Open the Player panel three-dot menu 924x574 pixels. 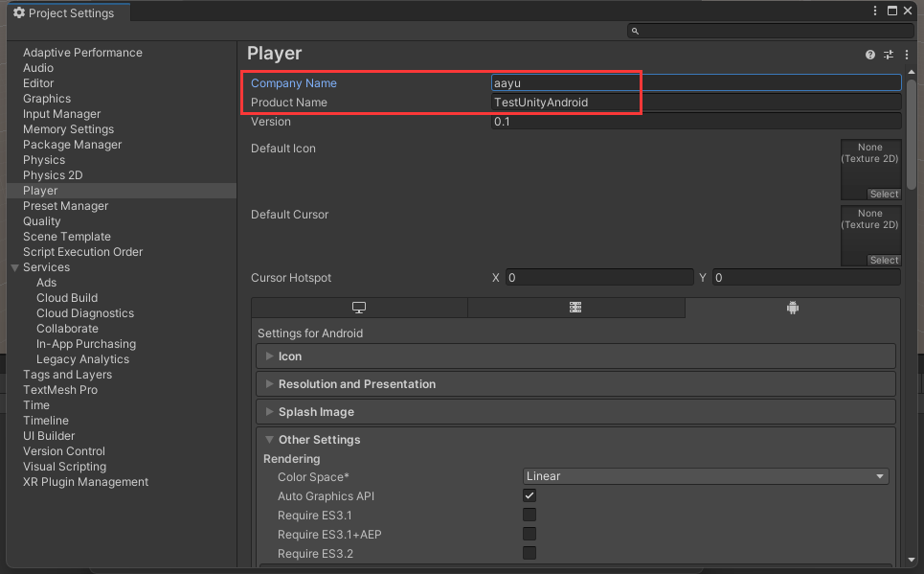pyautogui.click(x=906, y=55)
